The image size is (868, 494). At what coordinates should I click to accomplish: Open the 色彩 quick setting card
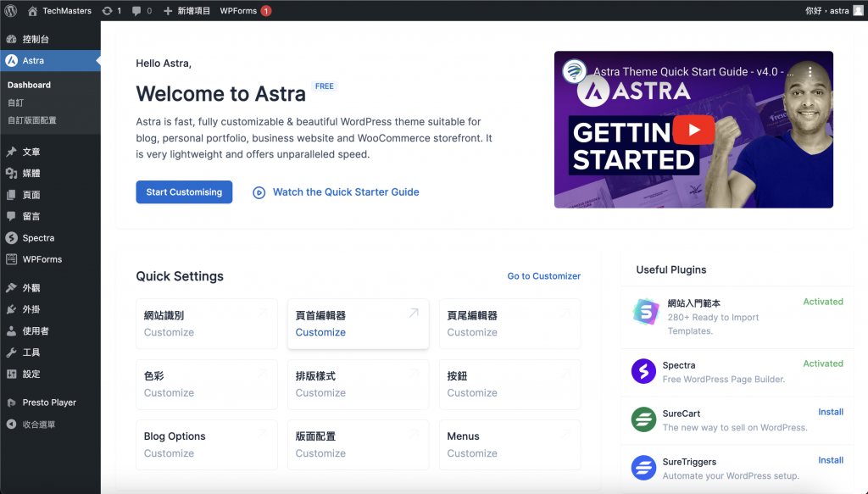[x=207, y=385]
